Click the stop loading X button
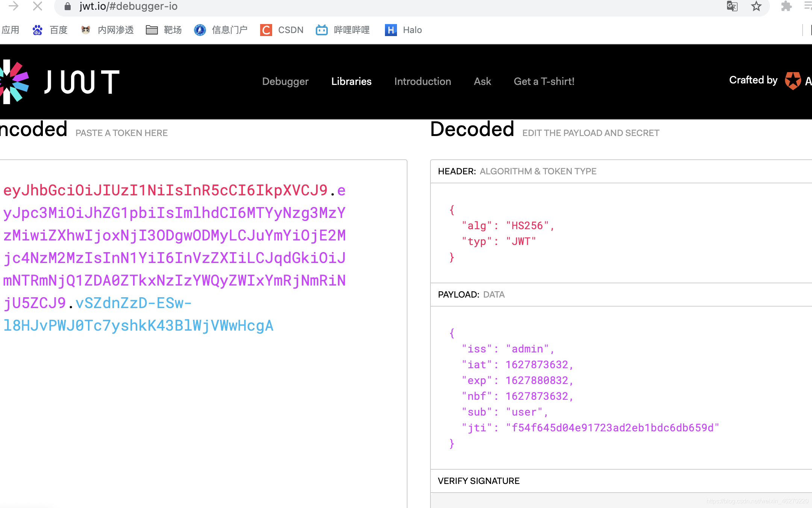Image resolution: width=812 pixels, height=508 pixels. click(38, 6)
